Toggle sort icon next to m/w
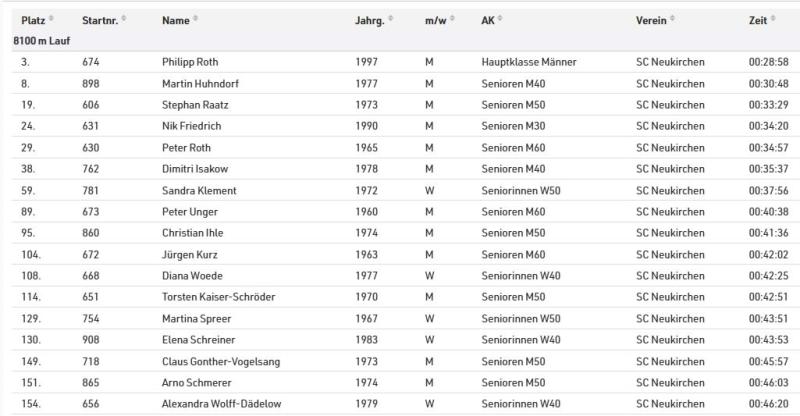Image resolution: width=800 pixels, height=416 pixels. (452, 20)
